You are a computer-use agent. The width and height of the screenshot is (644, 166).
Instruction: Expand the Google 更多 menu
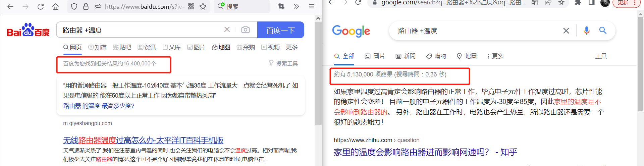tap(495, 56)
